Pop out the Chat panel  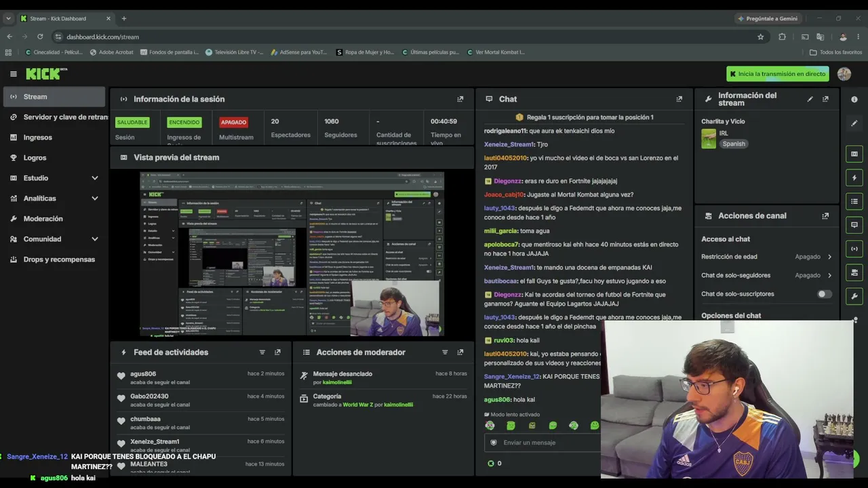pyautogui.click(x=679, y=99)
